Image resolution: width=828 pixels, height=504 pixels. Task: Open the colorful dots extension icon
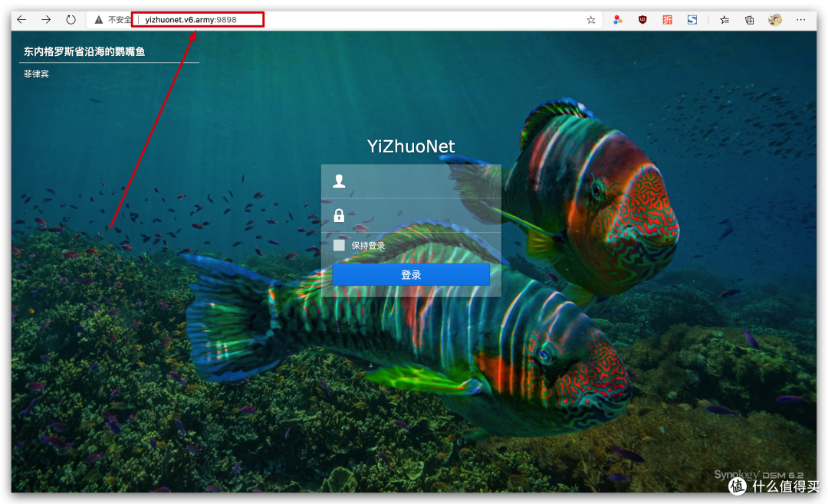[617, 20]
